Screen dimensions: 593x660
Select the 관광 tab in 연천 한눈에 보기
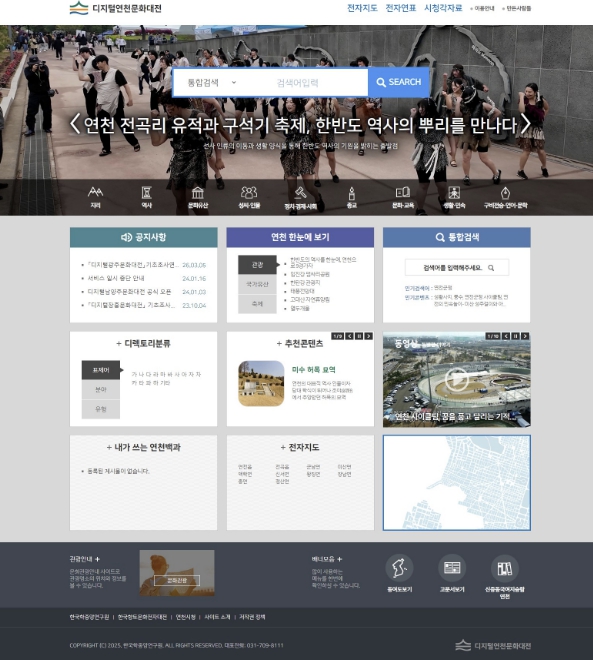[258, 265]
